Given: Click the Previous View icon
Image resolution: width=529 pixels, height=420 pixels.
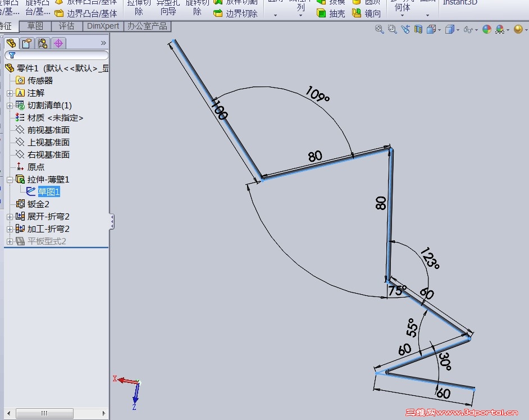Looking at the screenshot, I should pos(405,29).
